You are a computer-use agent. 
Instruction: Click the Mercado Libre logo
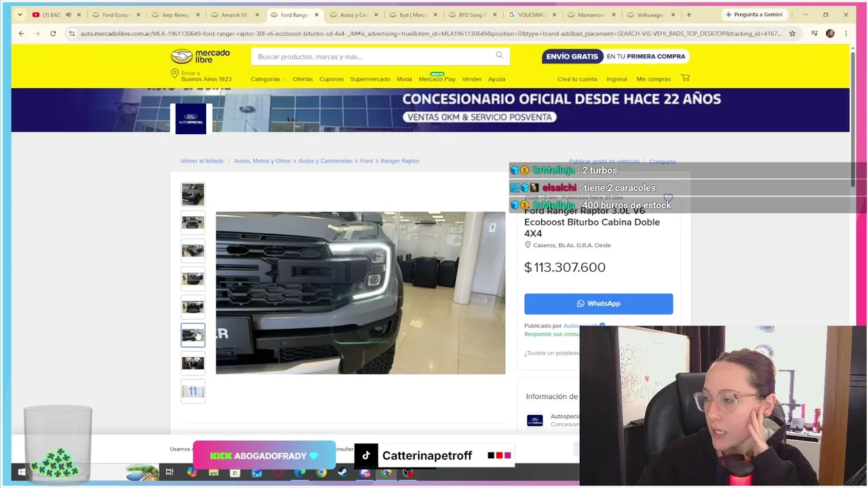tap(200, 56)
